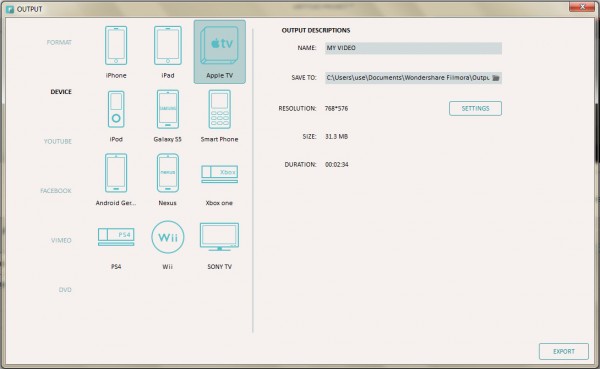Open folder browser for save path
This screenshot has width=600, height=369.
(x=496, y=78)
